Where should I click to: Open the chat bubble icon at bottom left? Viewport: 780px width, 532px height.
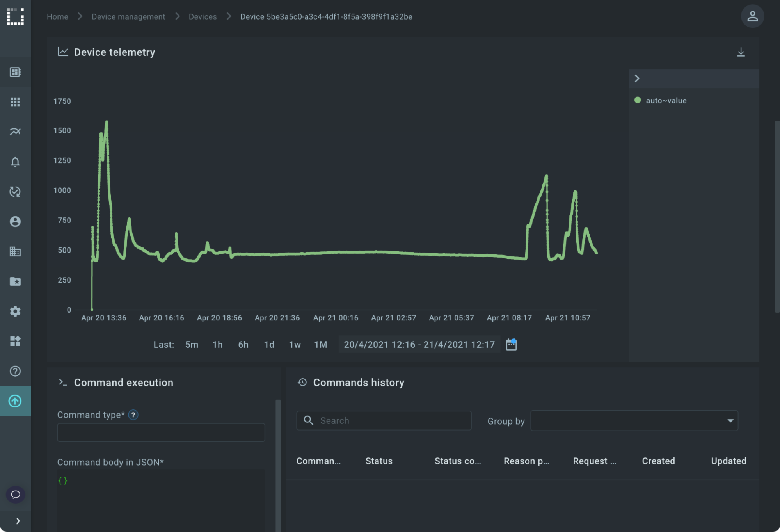[15, 495]
